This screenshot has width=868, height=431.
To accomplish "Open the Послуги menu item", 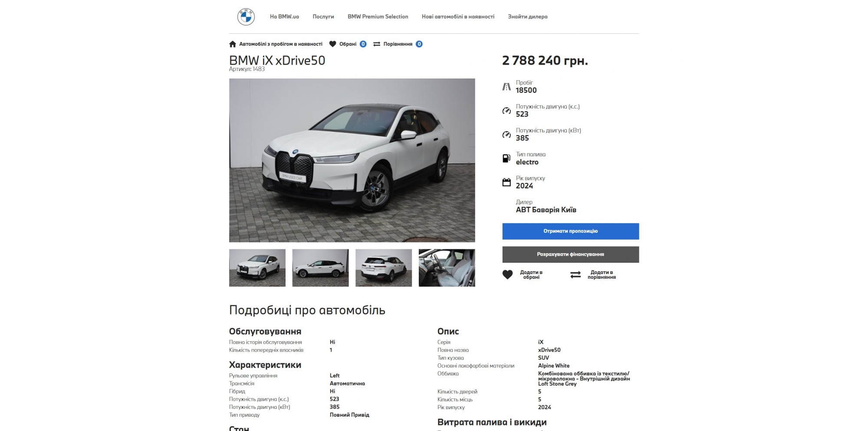I will [x=323, y=16].
